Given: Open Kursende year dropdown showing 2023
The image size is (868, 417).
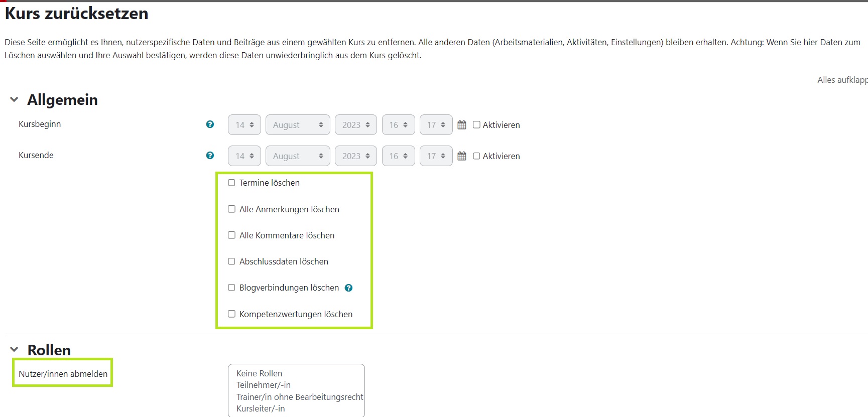Looking at the screenshot, I should click(x=355, y=156).
